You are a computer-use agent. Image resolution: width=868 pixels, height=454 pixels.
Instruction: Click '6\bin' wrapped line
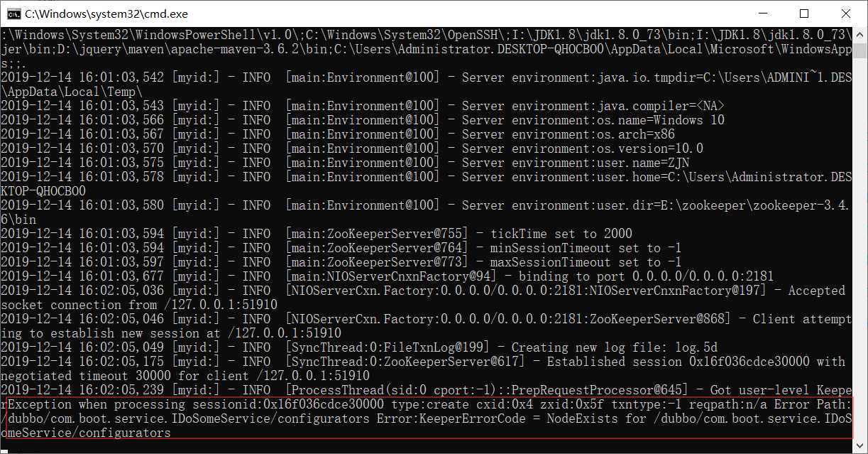point(18,220)
